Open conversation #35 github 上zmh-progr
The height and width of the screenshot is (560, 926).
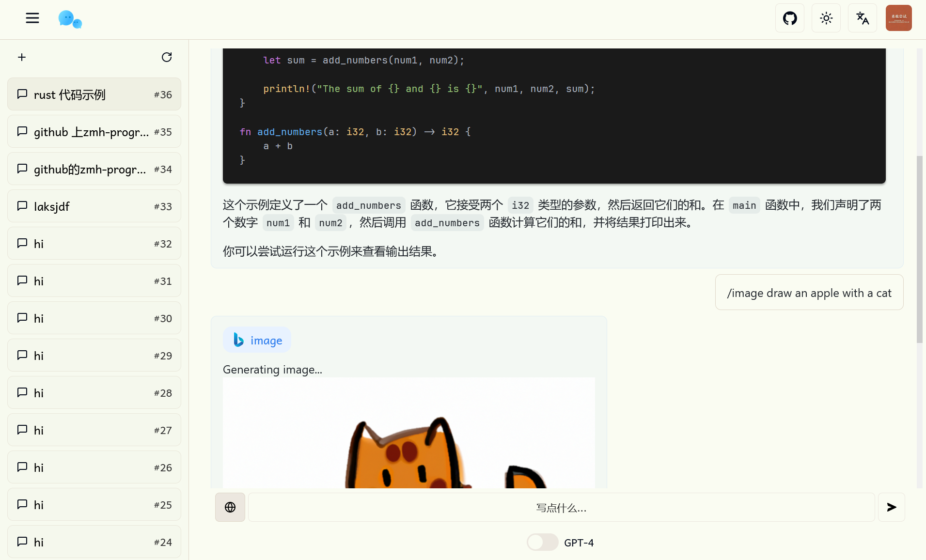[94, 132]
